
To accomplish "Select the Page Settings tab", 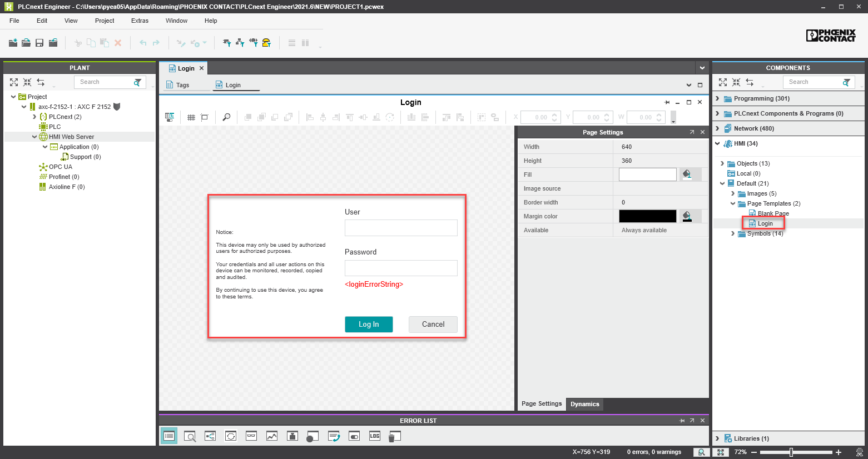I will click(542, 404).
